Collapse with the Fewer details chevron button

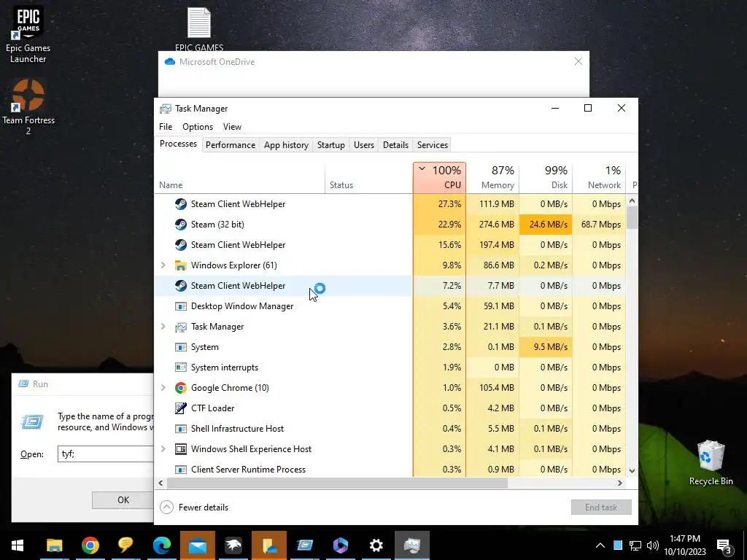click(x=166, y=507)
